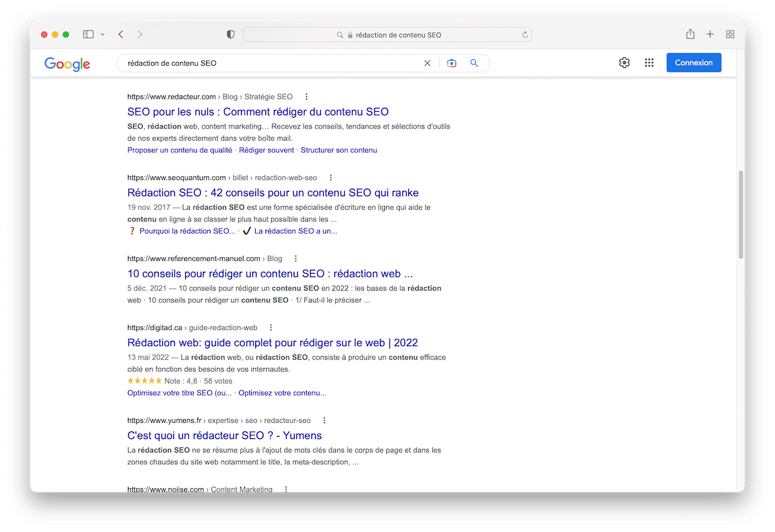Open more options for digitad.ca result

click(271, 328)
